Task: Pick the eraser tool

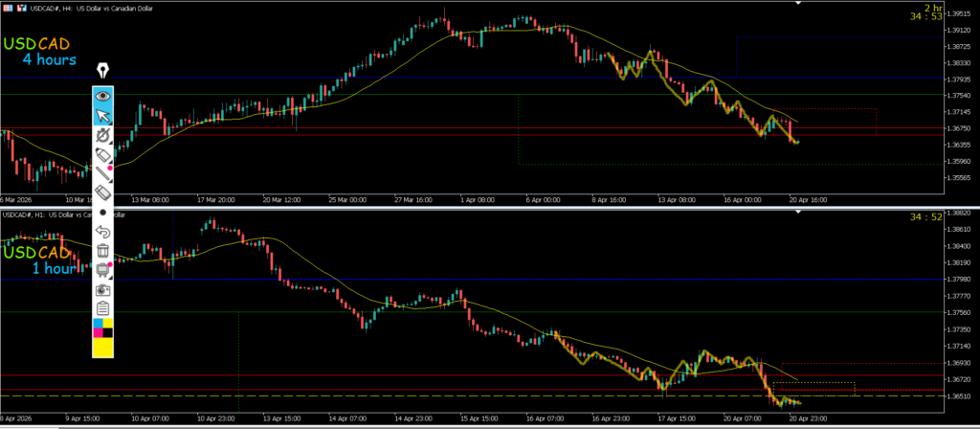Action: point(102,192)
